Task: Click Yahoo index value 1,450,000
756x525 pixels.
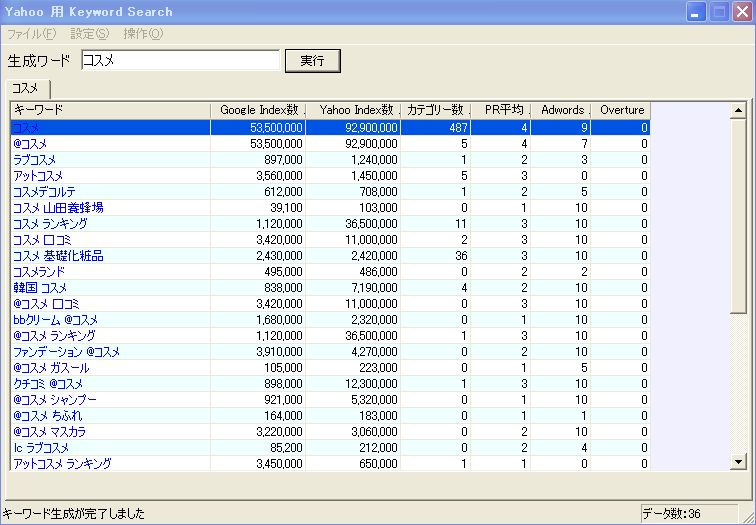Action: 374,176
